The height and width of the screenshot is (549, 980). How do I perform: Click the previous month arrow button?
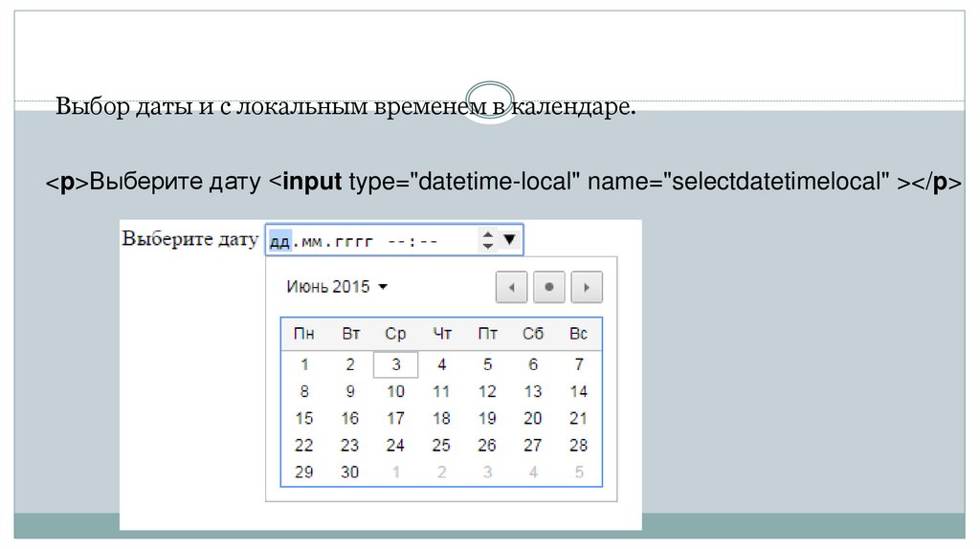511,287
